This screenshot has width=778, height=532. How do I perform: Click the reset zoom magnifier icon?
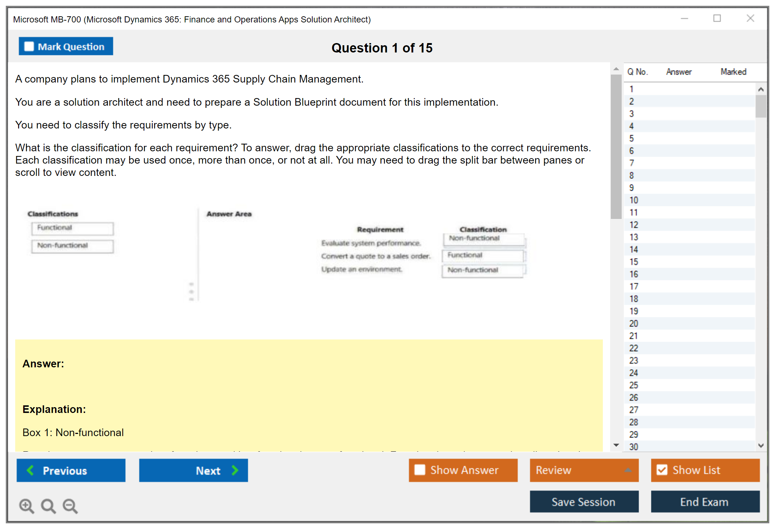click(x=48, y=506)
